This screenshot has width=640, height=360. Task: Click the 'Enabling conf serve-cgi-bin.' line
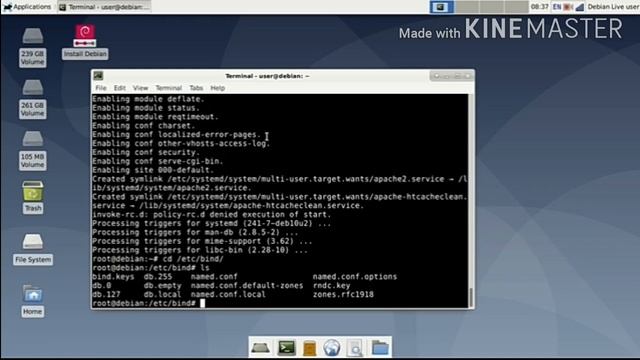(x=158, y=161)
